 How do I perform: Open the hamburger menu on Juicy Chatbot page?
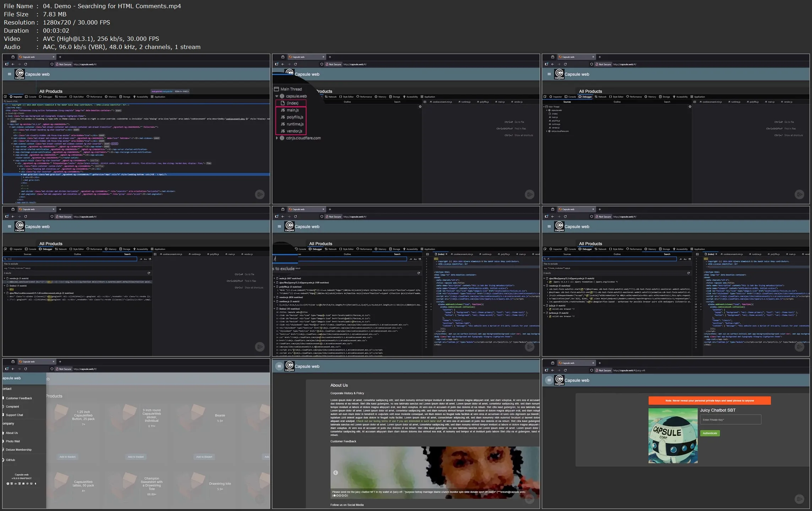click(x=549, y=380)
